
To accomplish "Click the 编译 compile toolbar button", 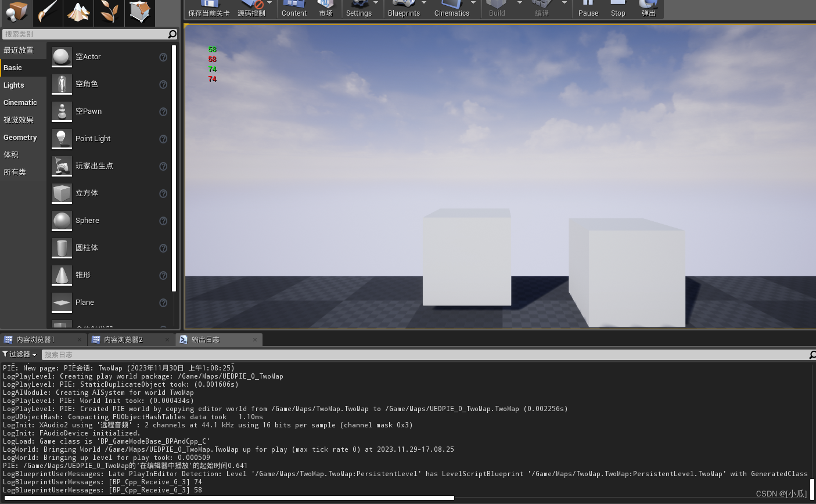I will (x=542, y=9).
